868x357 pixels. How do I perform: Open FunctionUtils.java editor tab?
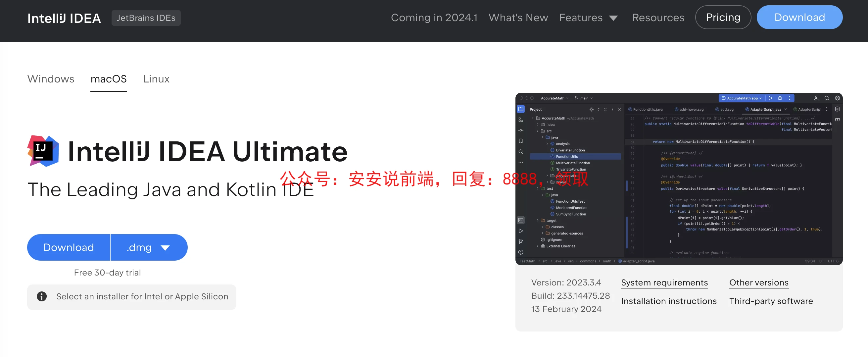[x=645, y=109]
